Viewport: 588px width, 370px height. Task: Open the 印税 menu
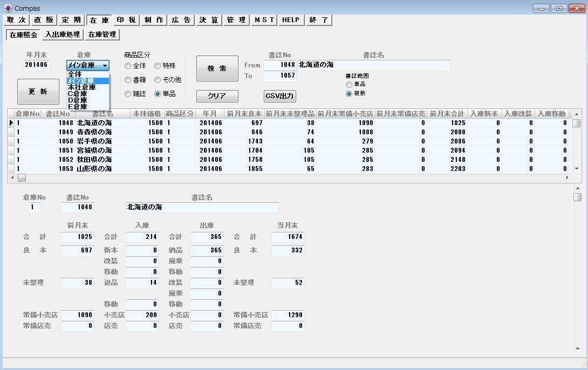126,20
